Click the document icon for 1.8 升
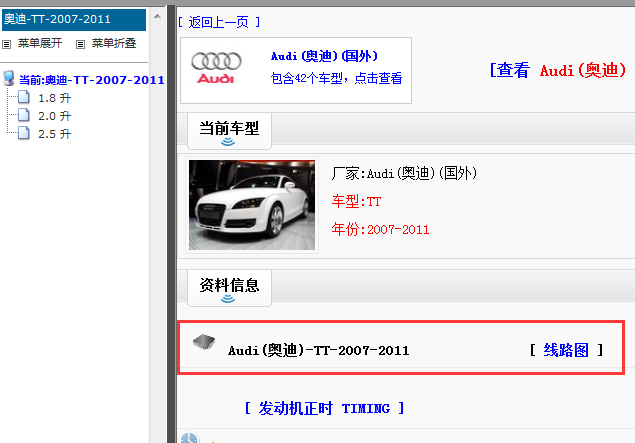635x443 pixels. click(x=23, y=97)
